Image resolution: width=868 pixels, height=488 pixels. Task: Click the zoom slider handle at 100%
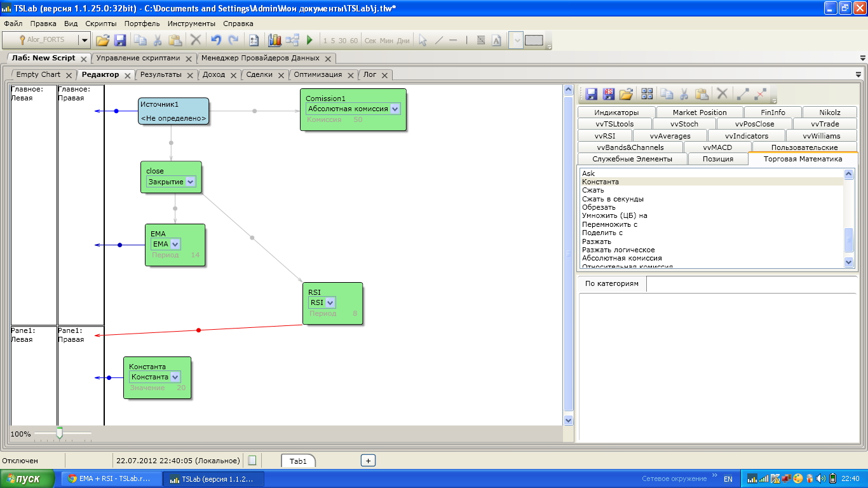coord(59,433)
